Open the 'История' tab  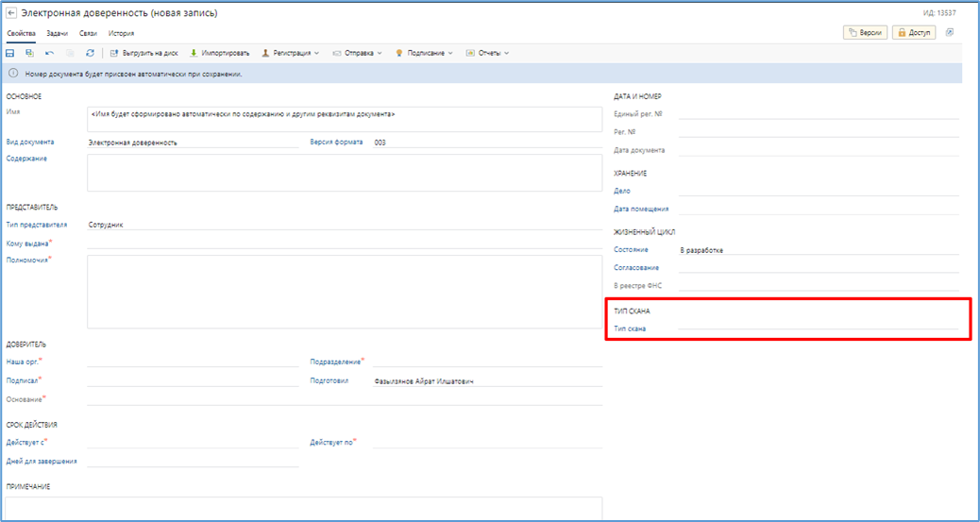121,33
